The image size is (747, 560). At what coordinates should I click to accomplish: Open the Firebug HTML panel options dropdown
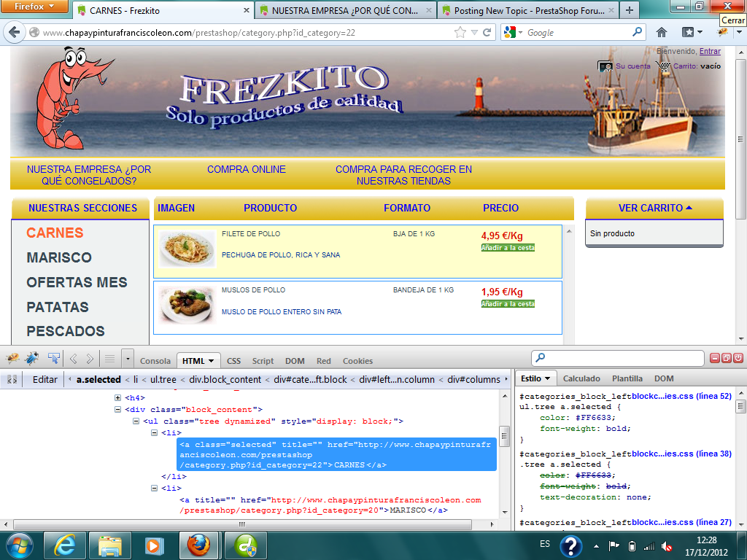pyautogui.click(x=212, y=361)
